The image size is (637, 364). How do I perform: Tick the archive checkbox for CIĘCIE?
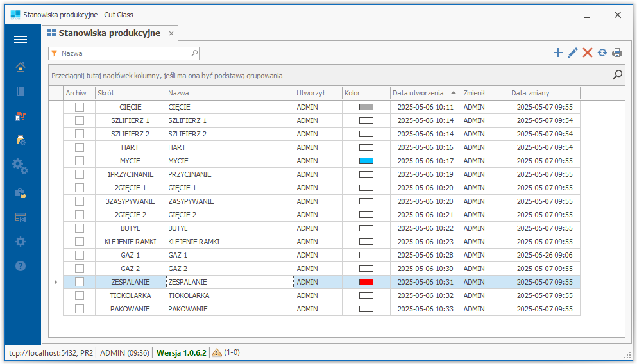(x=80, y=107)
